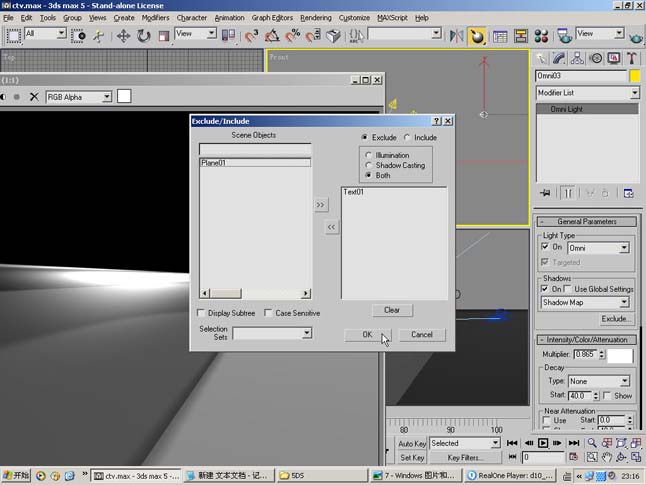
Task: Enable Display Subtree checkbox
Action: [201, 313]
